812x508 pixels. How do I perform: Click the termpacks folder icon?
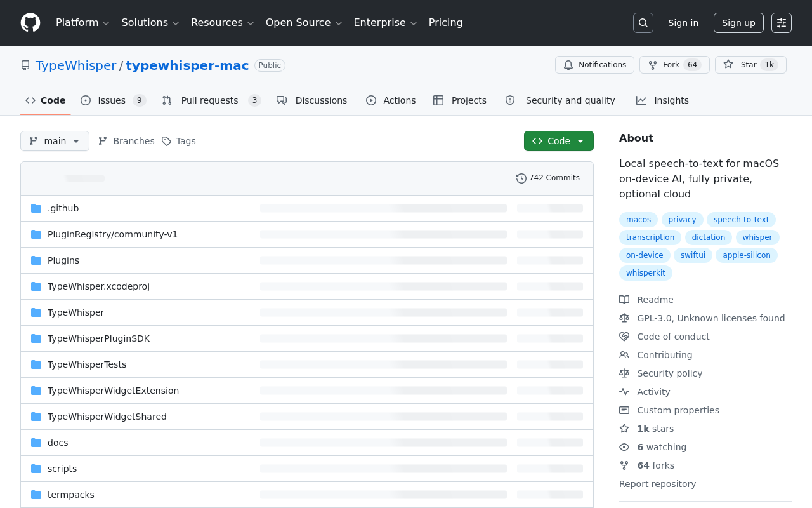point(36,495)
